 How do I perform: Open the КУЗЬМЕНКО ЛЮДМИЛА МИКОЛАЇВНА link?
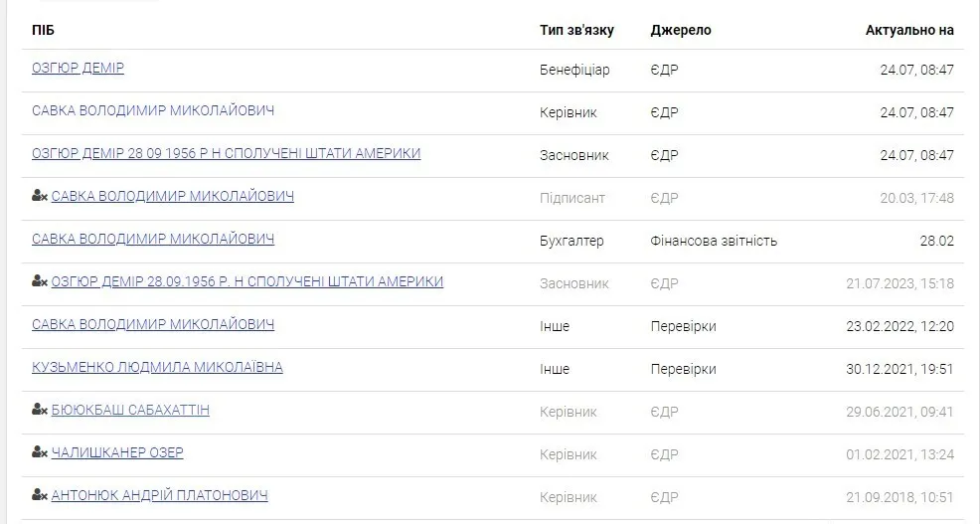point(157,368)
